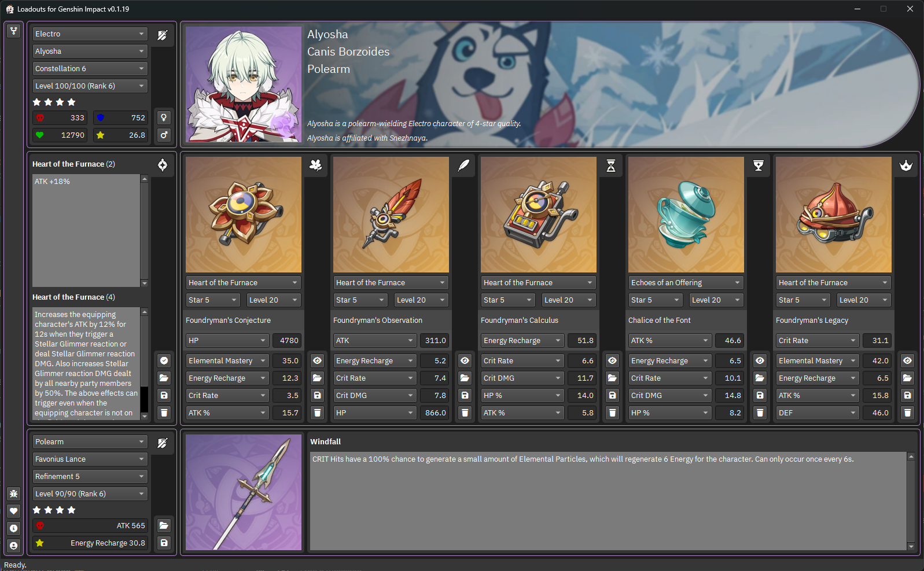Image resolution: width=924 pixels, height=571 pixels.
Task: Open the Electro element dropdown
Action: 90,34
